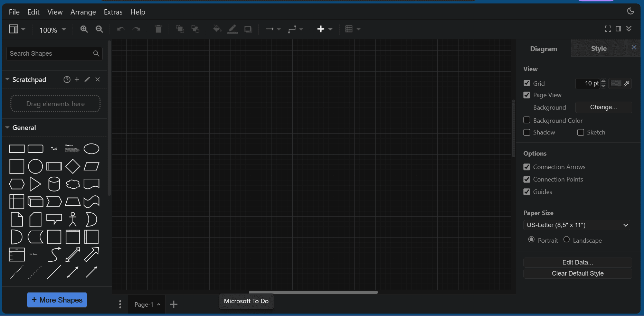Enter fullscreen using the toolbar icon

[608, 29]
